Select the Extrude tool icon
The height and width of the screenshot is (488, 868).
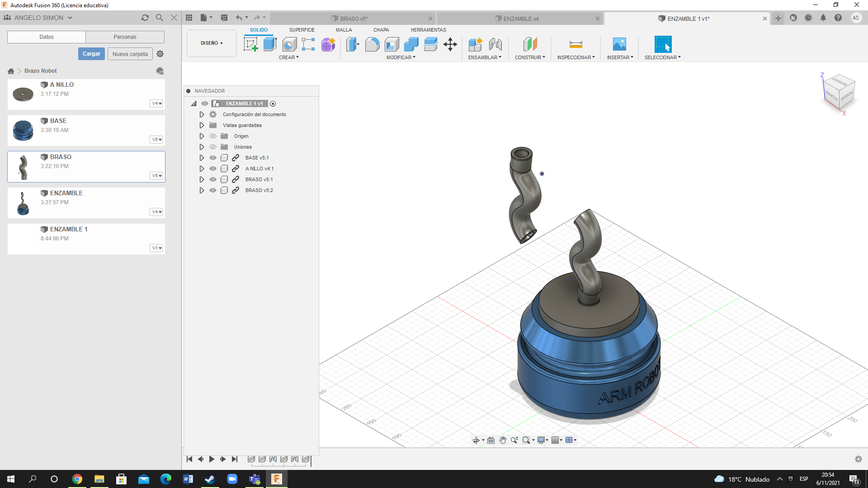click(x=270, y=44)
